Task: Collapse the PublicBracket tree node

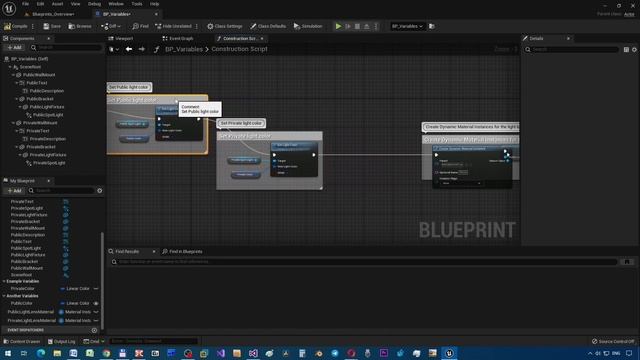Action: [17, 99]
